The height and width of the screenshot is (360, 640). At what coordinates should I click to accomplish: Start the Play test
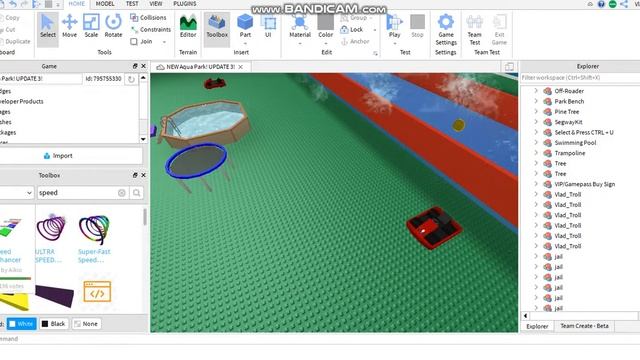pyautogui.click(x=394, y=28)
